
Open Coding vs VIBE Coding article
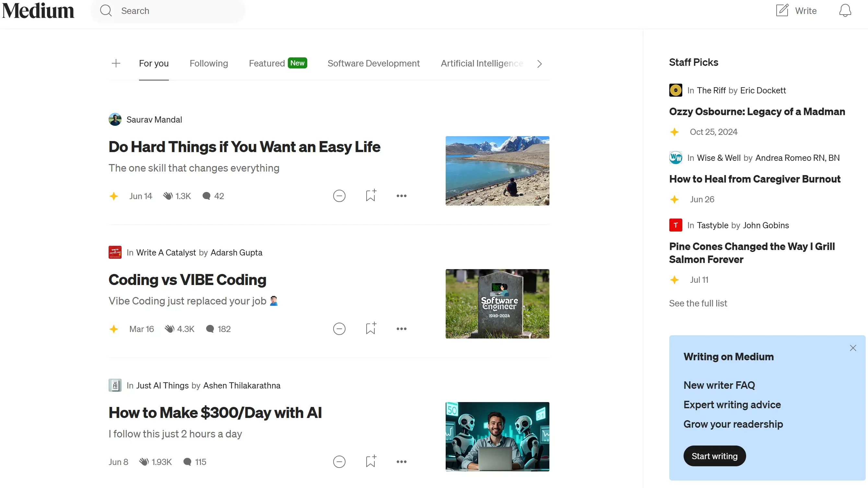click(187, 280)
